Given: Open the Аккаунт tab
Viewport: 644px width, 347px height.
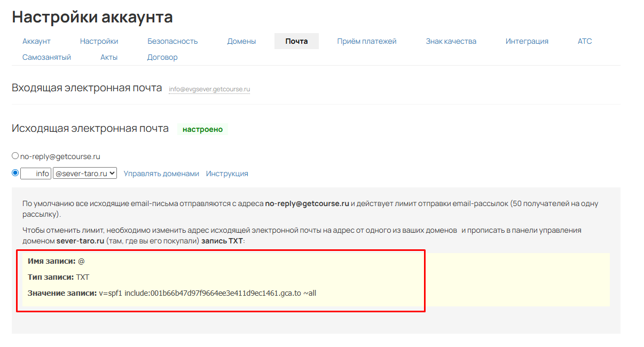Looking at the screenshot, I should (x=36, y=41).
